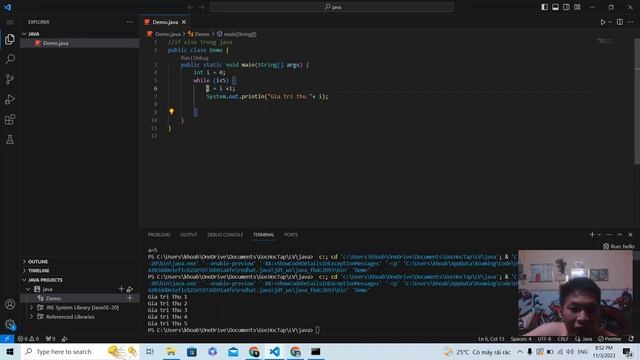Screen dimensions: 640x360
Task: Switch to the DEBUG CONSOLE tab
Action: click(225, 235)
